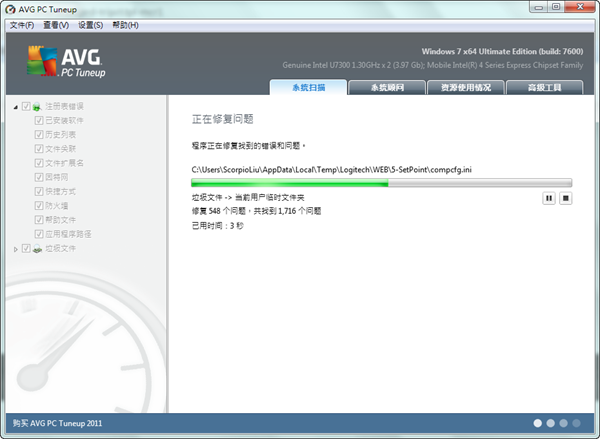Close the AVG PC Tuneup window

(580, 7)
